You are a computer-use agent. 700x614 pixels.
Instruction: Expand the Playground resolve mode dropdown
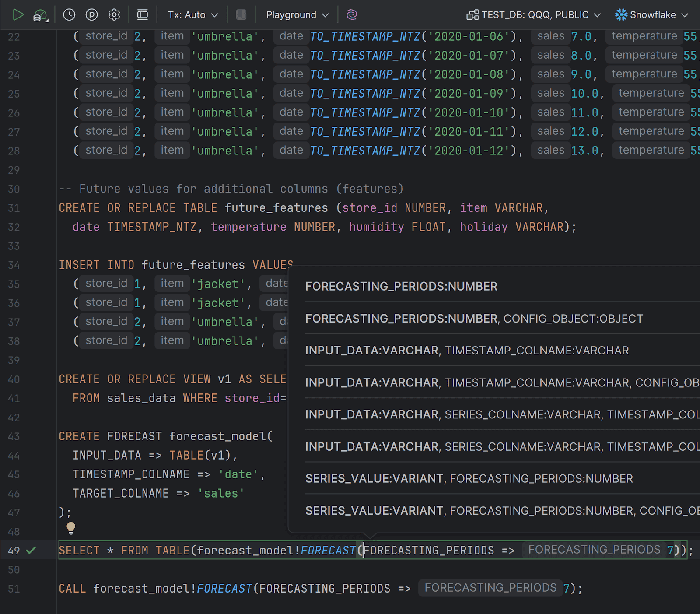pos(297,15)
